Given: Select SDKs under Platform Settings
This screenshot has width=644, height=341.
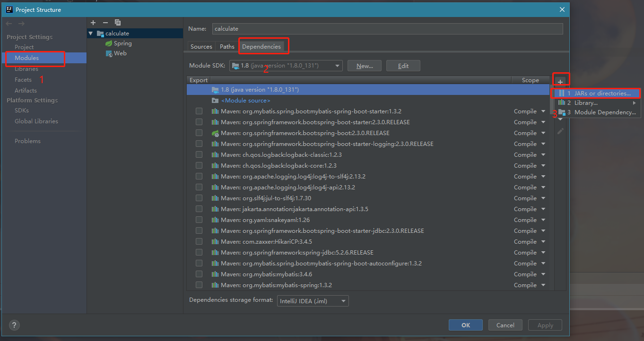Looking at the screenshot, I should (22, 111).
